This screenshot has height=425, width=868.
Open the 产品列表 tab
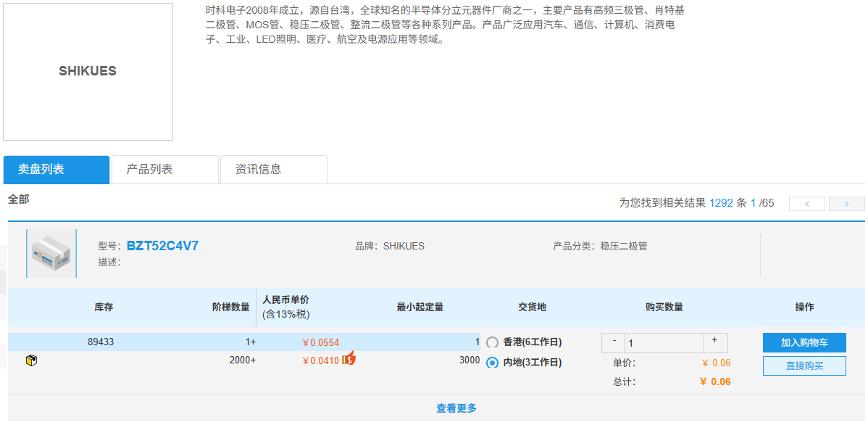[165, 170]
